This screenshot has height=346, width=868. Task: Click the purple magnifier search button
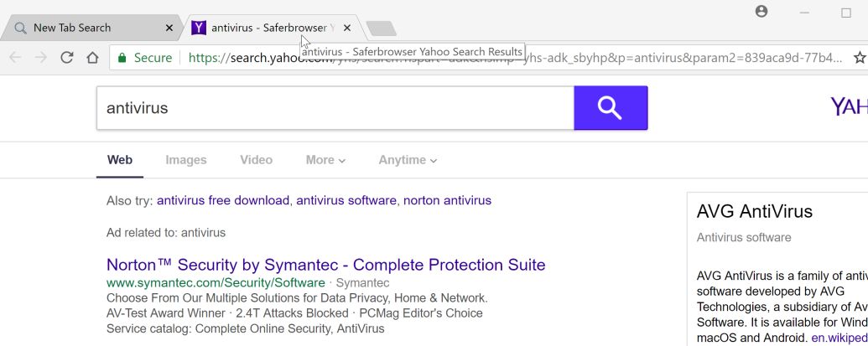coord(611,108)
